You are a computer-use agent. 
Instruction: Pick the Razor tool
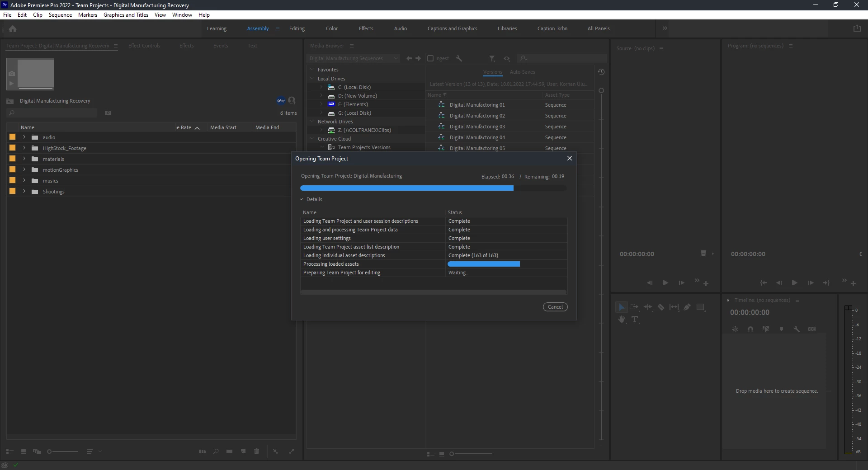[661, 307]
